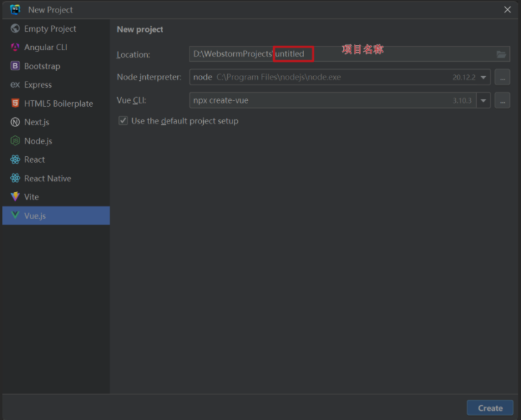The height and width of the screenshot is (420, 521).
Task: Click the React atom icon
Action: [15, 160]
